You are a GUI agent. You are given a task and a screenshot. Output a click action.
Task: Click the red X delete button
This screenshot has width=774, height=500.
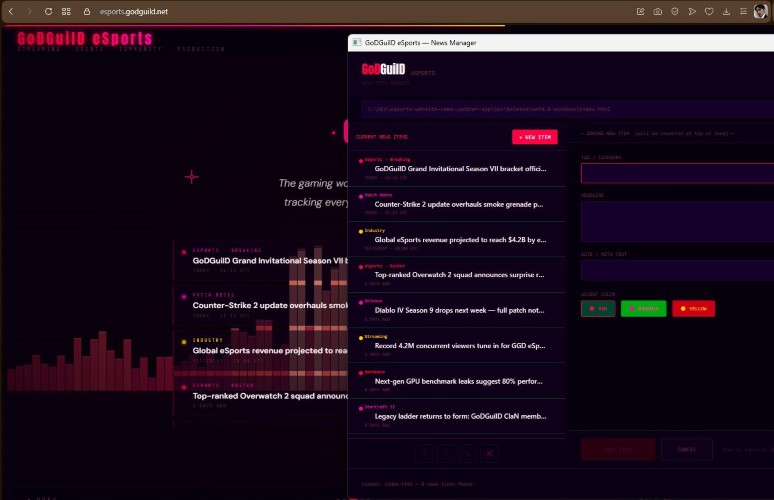489,453
